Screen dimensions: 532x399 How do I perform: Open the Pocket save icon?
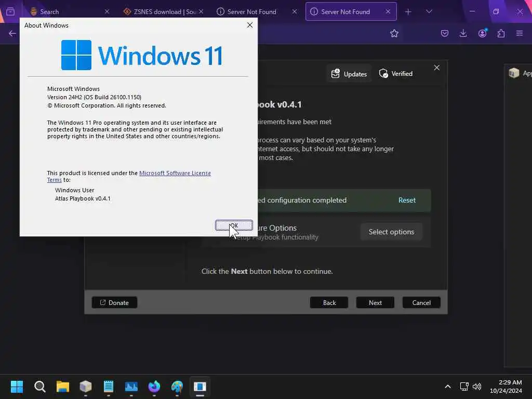coord(445,33)
